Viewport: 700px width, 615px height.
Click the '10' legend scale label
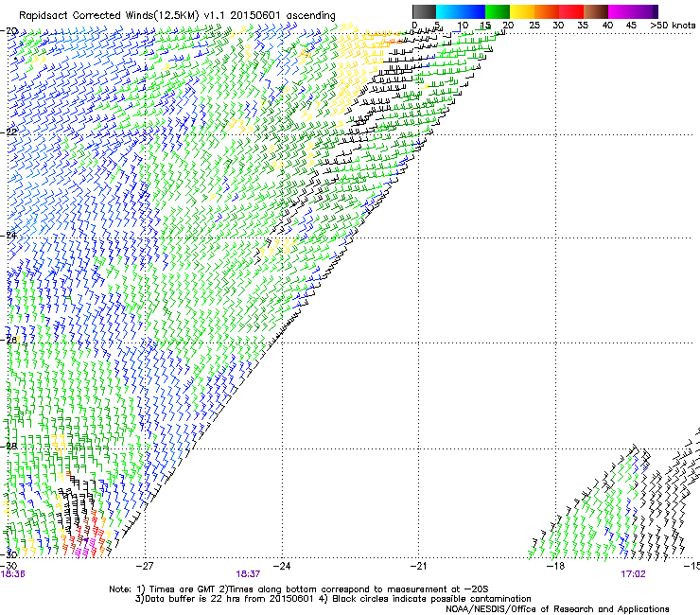[463, 26]
